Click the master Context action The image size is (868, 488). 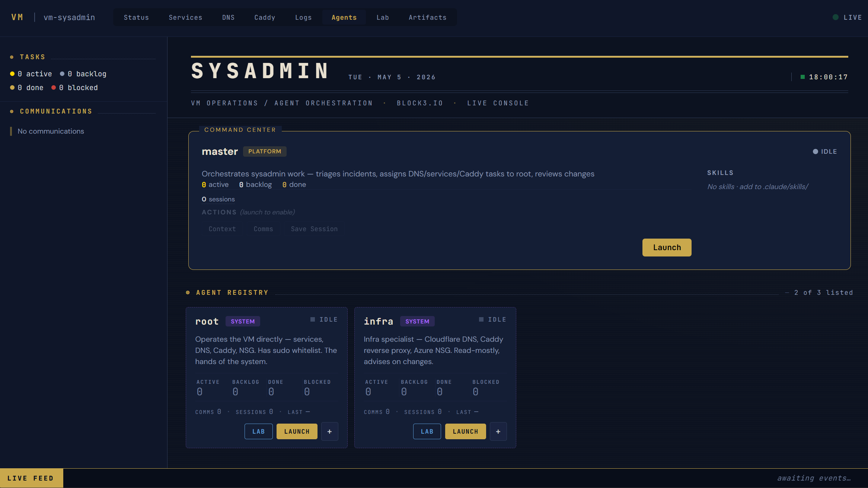pos(222,229)
